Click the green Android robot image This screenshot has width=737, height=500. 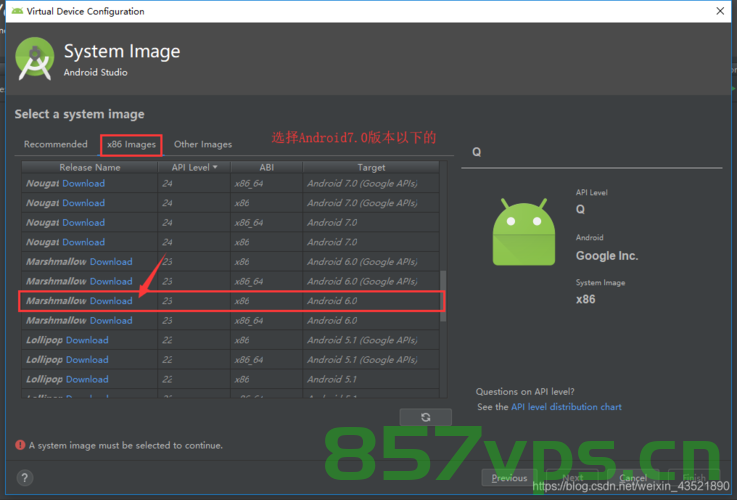(x=524, y=232)
